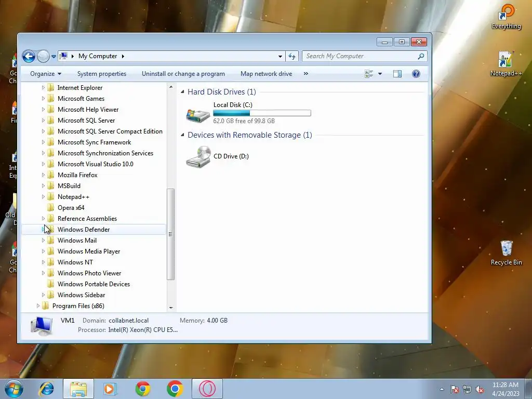Open the Start menu orb
This screenshot has width=532, height=399.
point(14,389)
